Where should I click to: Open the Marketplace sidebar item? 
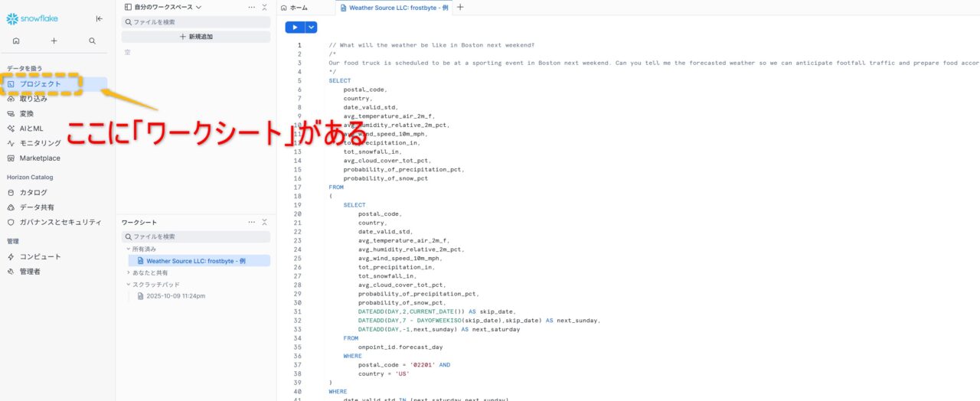(x=39, y=158)
